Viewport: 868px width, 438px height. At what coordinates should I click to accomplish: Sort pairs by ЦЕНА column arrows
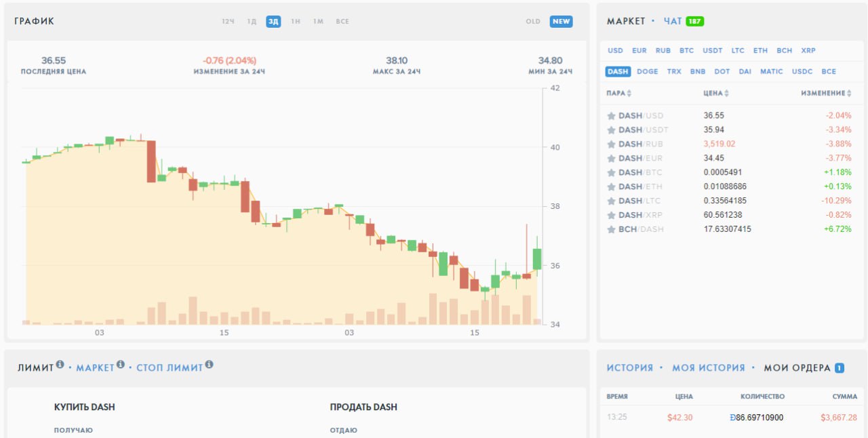pyautogui.click(x=726, y=93)
